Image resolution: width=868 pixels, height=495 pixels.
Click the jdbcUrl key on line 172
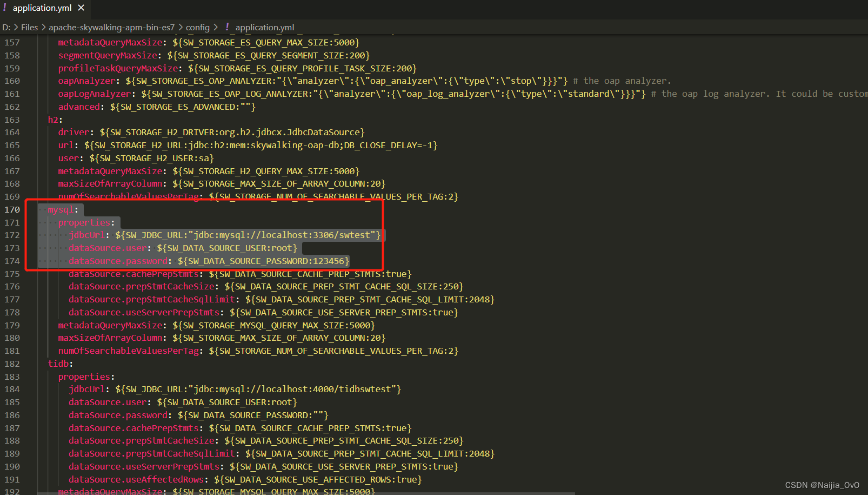coord(86,235)
